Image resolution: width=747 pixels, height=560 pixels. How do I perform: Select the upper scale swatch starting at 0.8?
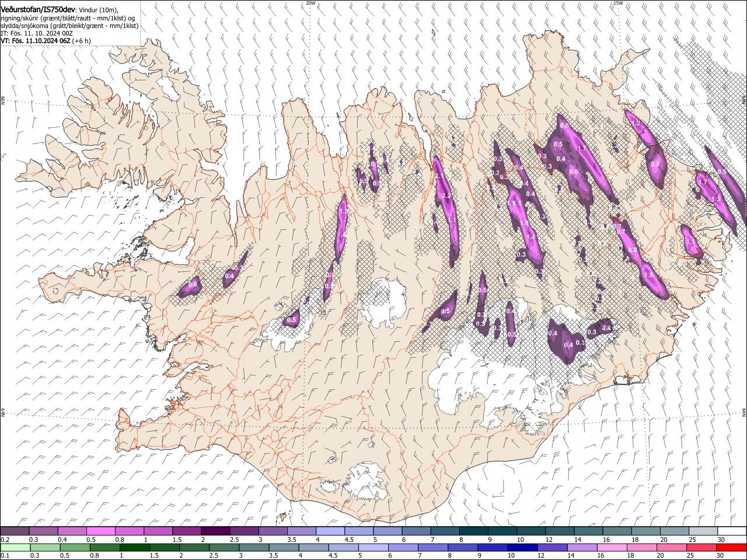tap(130, 531)
